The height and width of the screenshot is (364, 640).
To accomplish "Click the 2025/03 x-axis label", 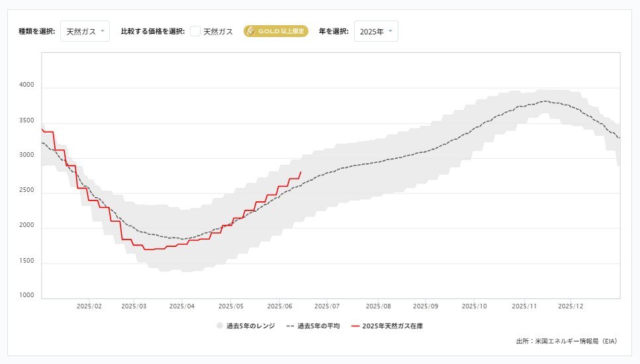I will coord(134,306).
